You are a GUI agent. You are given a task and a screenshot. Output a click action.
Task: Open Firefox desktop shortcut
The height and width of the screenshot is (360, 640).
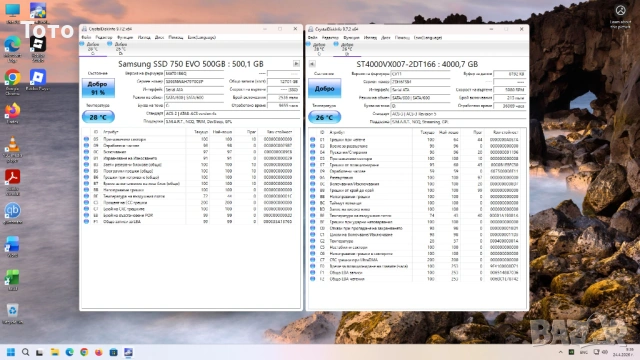(x=12, y=113)
